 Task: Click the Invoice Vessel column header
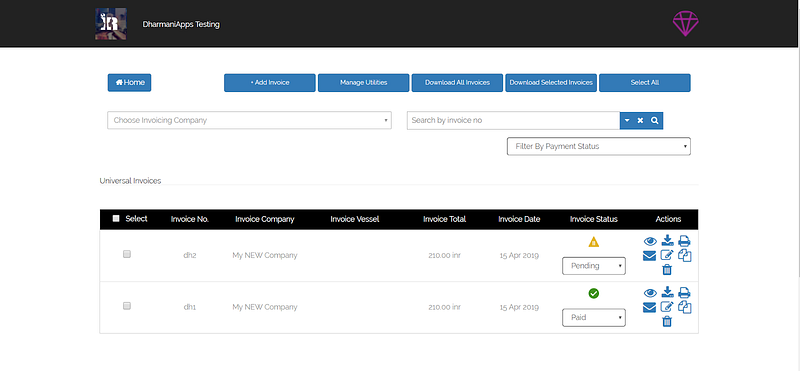[355, 219]
